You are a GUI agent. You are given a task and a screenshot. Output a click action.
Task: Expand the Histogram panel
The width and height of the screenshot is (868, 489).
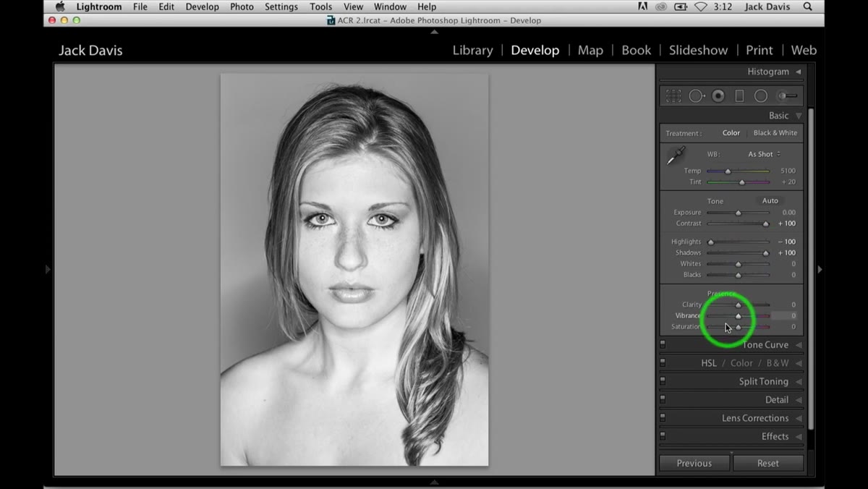click(x=799, y=72)
